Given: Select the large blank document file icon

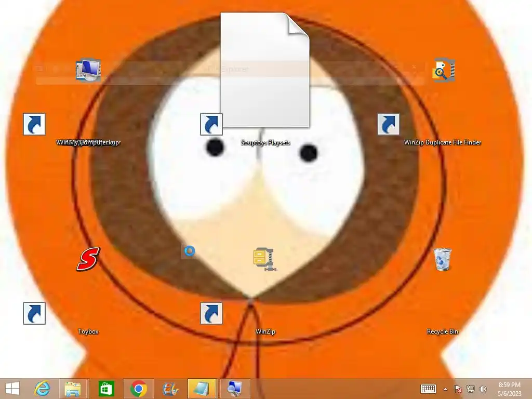Looking at the screenshot, I should (265, 70).
